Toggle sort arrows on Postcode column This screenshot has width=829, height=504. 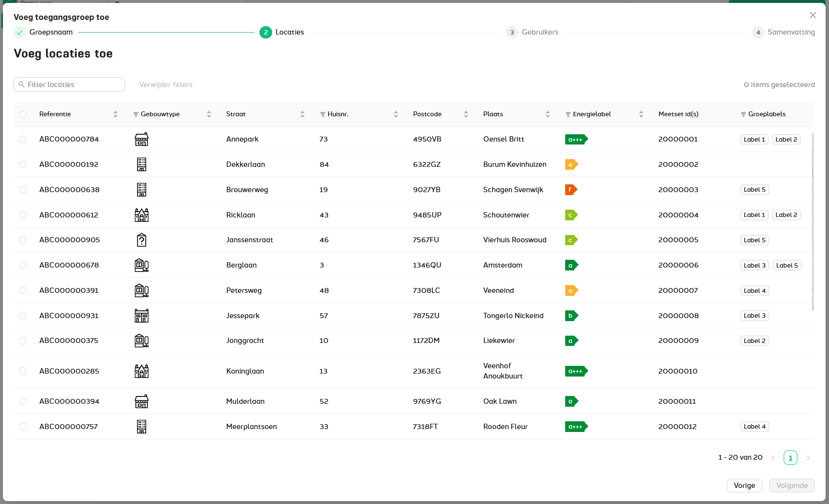tap(466, 114)
